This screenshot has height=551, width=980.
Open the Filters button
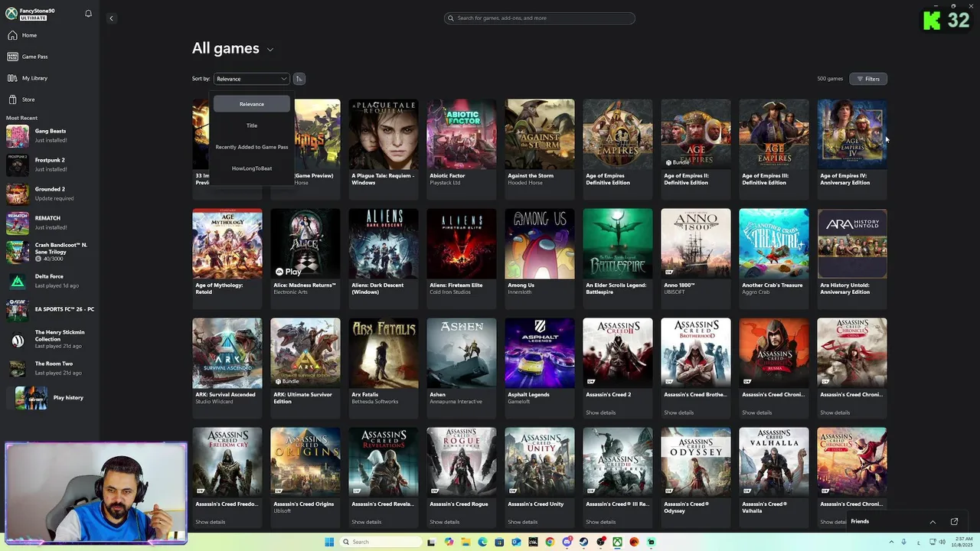[x=868, y=79]
